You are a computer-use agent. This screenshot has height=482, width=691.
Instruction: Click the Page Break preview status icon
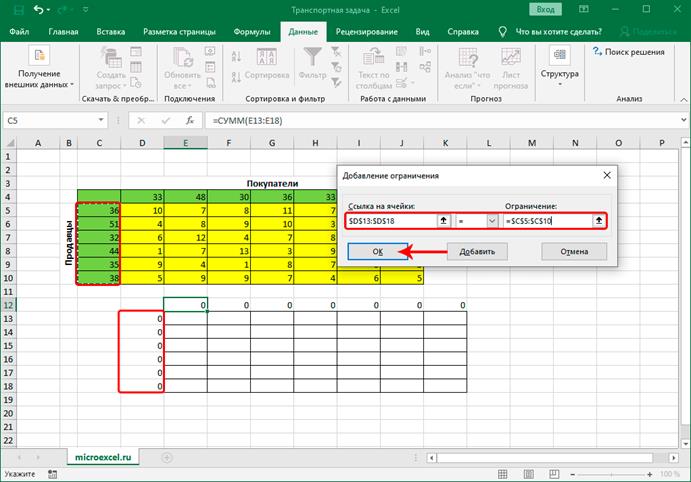554,474
